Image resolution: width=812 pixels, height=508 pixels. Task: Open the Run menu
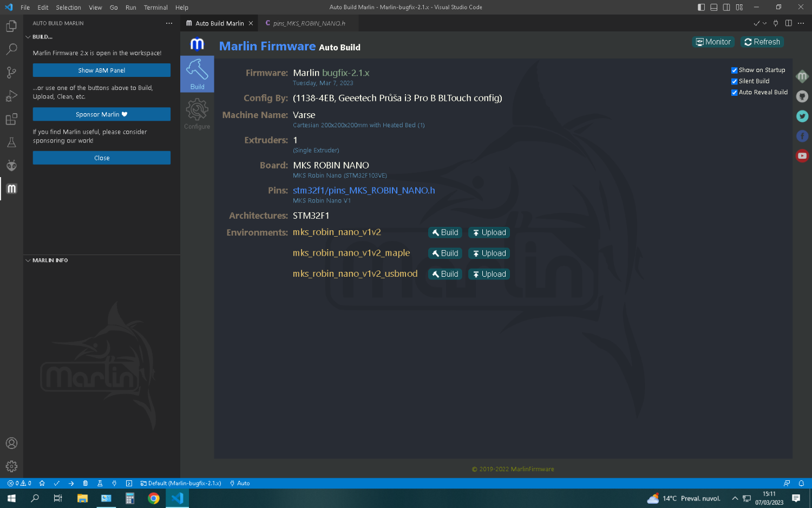coord(131,7)
